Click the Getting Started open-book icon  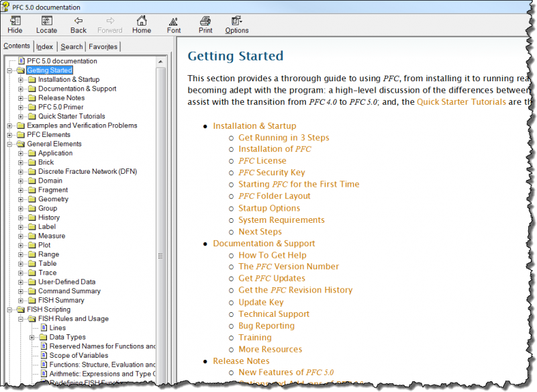coord(21,70)
